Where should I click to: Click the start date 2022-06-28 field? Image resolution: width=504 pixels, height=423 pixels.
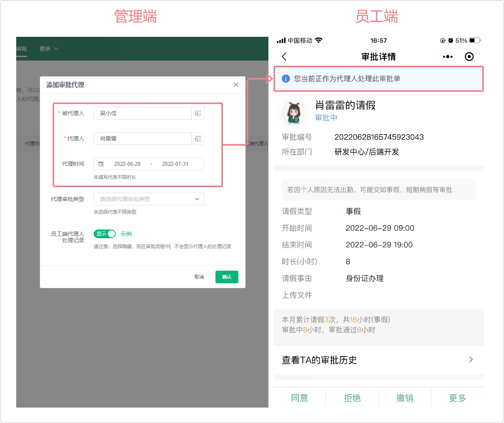pos(127,164)
